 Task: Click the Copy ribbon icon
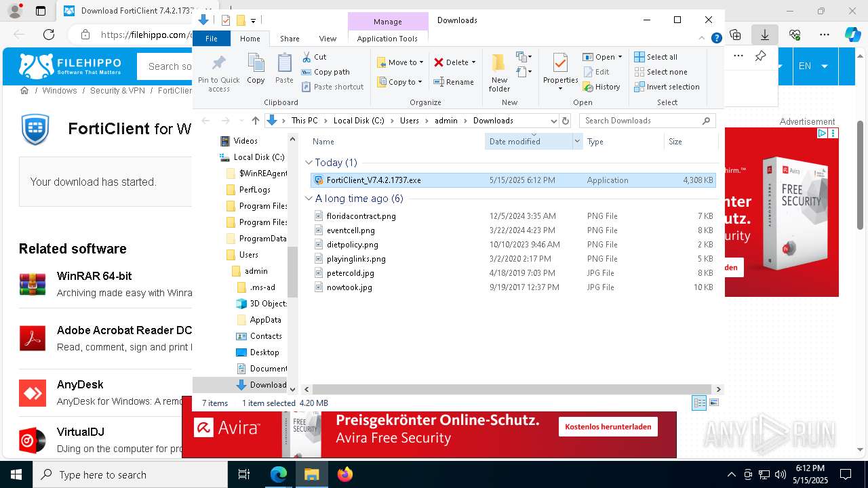pyautogui.click(x=256, y=69)
